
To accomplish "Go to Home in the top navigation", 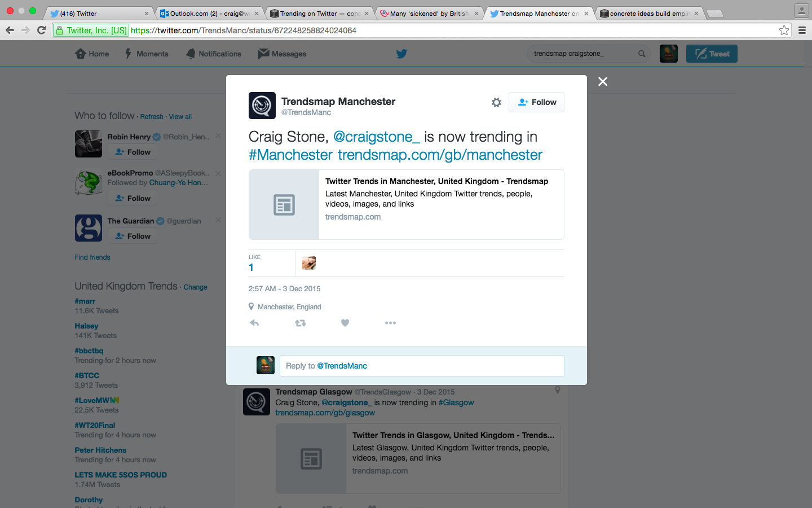I will (x=92, y=54).
